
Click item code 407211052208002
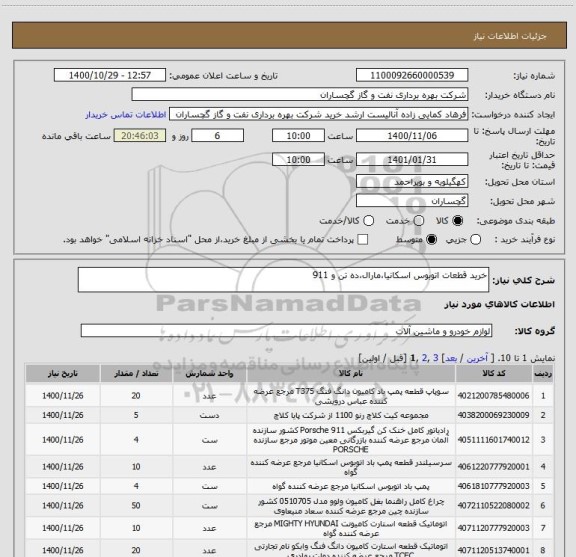pyautogui.click(x=493, y=506)
